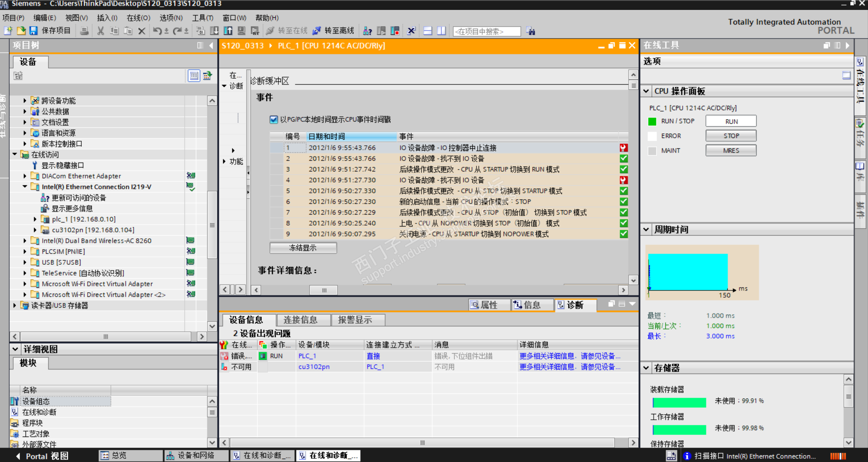Click the upload from device icon
Image resolution: width=868 pixels, height=462 pixels.
click(x=228, y=31)
